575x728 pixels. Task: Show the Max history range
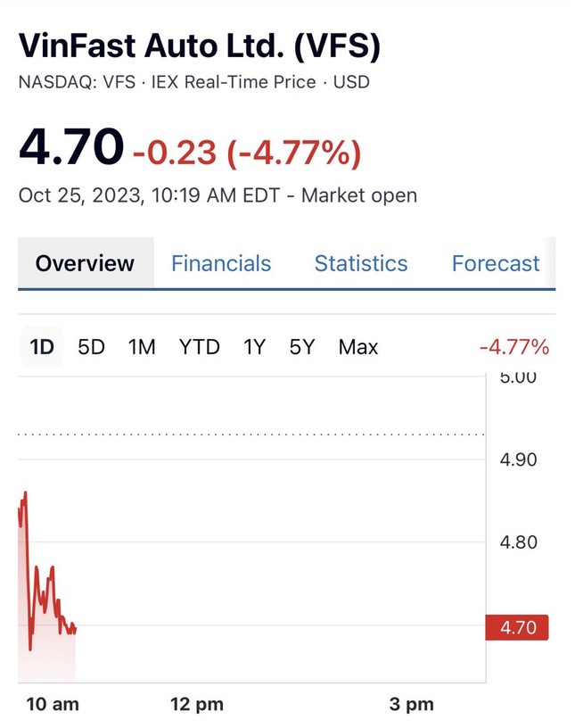[358, 347]
